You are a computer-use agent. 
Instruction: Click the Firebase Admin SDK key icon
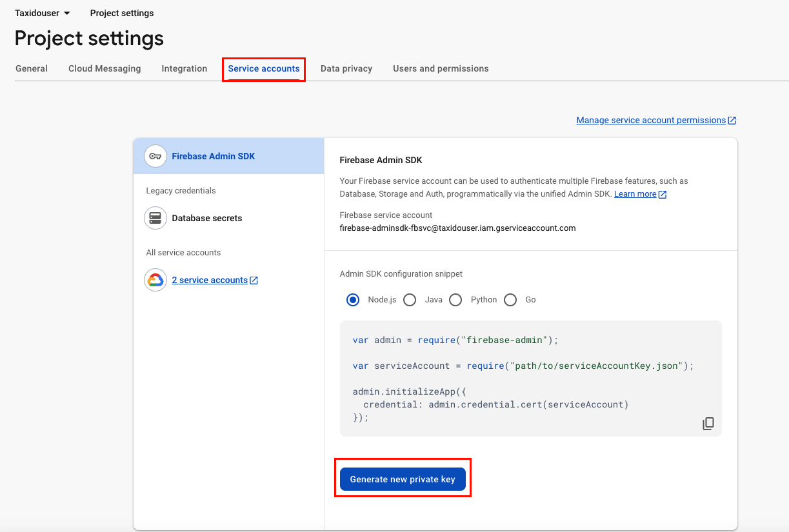tap(155, 156)
